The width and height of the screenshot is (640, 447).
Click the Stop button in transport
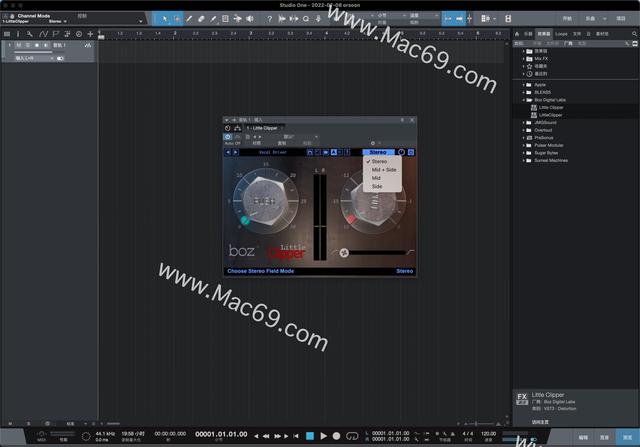click(309, 435)
